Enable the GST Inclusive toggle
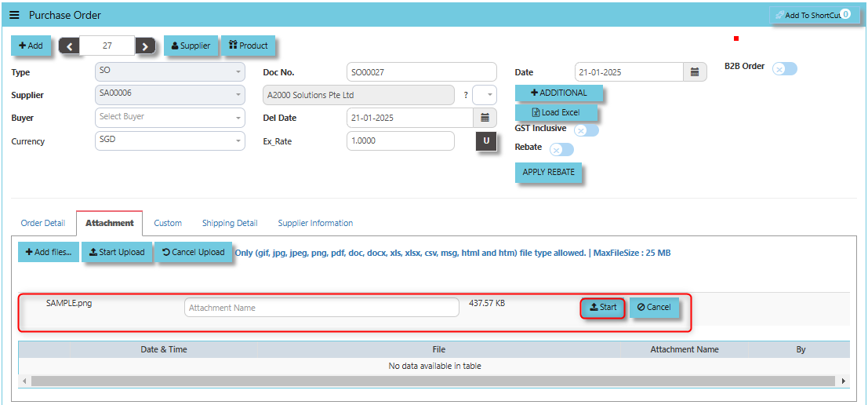Screen dimensions: 868x405 click(x=586, y=130)
